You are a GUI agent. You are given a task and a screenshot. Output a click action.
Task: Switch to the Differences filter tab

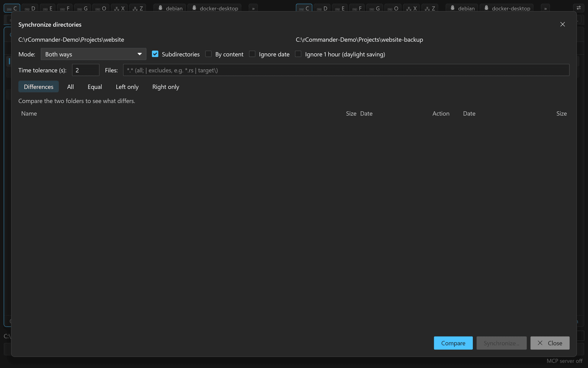[39, 87]
